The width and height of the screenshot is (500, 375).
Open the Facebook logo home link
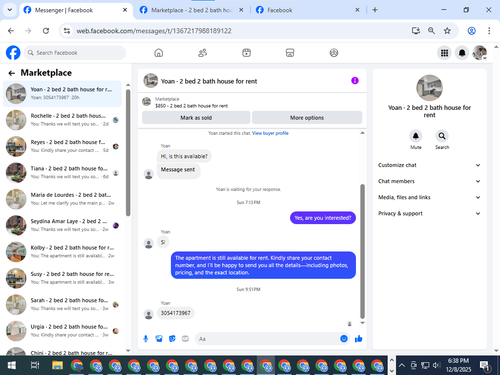pyautogui.click(x=13, y=53)
